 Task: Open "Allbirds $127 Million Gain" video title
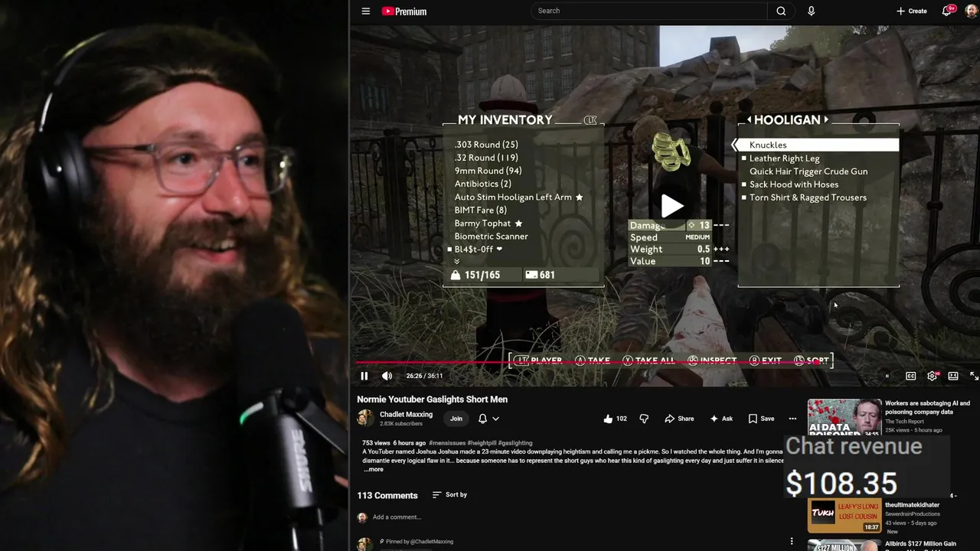[x=920, y=544]
